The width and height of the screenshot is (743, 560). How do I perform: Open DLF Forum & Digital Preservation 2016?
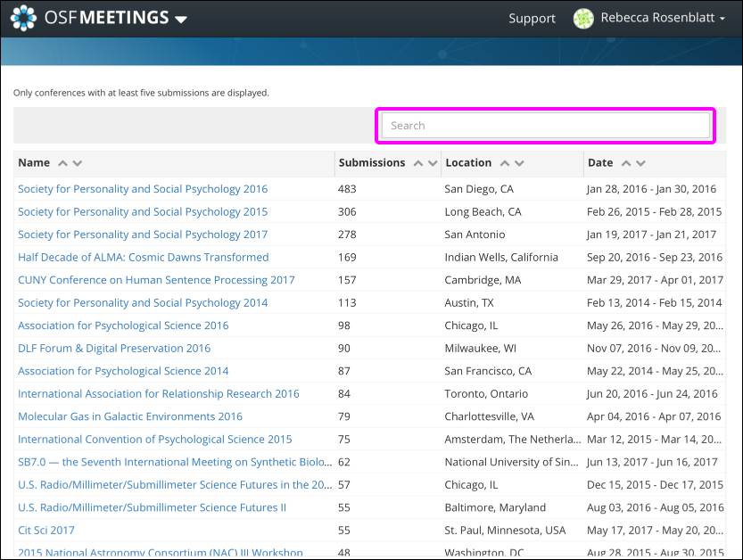click(x=114, y=349)
